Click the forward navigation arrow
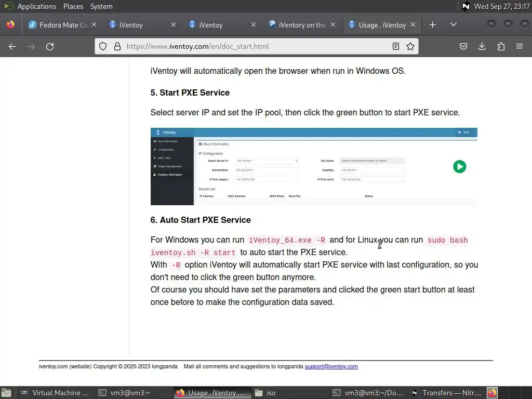The image size is (532, 399). point(31,46)
